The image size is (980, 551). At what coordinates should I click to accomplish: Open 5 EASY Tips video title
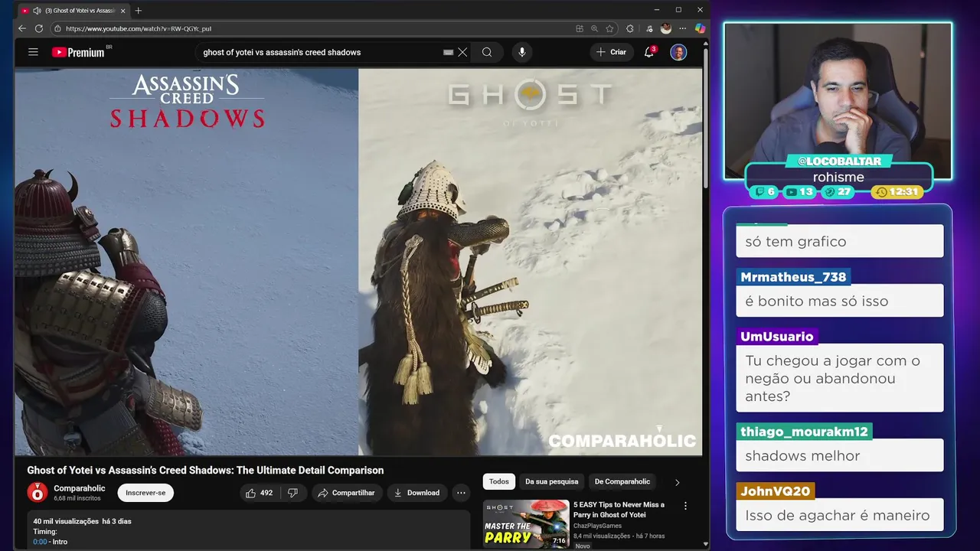click(x=619, y=510)
